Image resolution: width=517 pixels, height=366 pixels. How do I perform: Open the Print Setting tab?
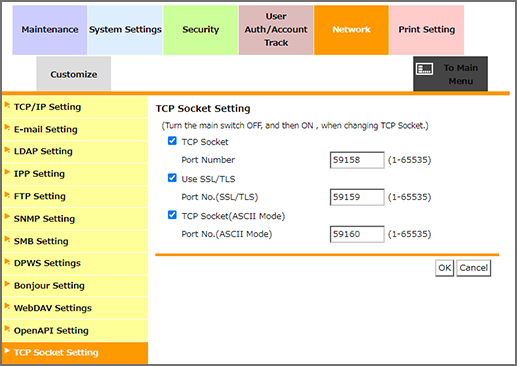coord(427,30)
